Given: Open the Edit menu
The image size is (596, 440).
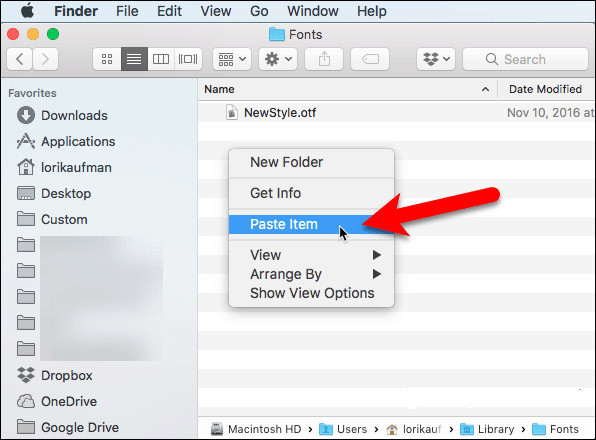Looking at the screenshot, I should [169, 11].
